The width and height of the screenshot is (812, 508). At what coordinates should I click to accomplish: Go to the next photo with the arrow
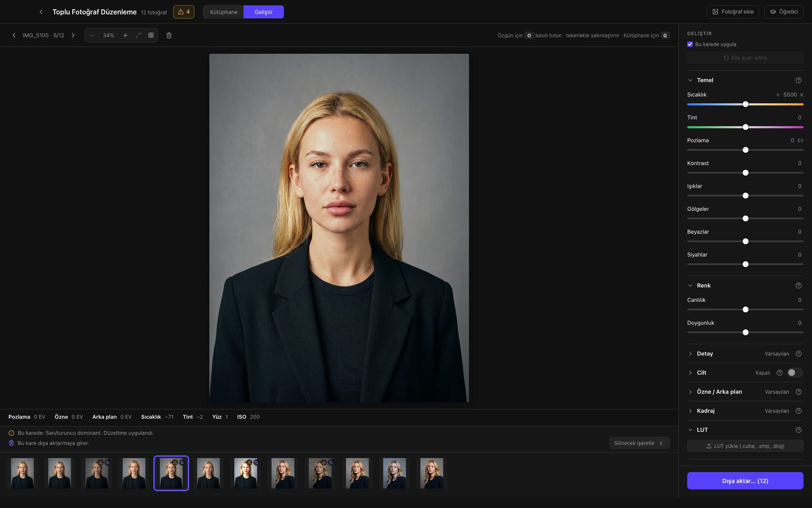(73, 35)
